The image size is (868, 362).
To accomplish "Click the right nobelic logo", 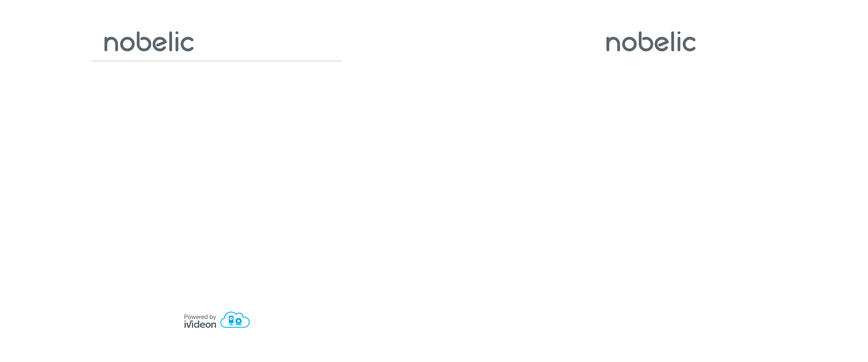I will [x=651, y=41].
